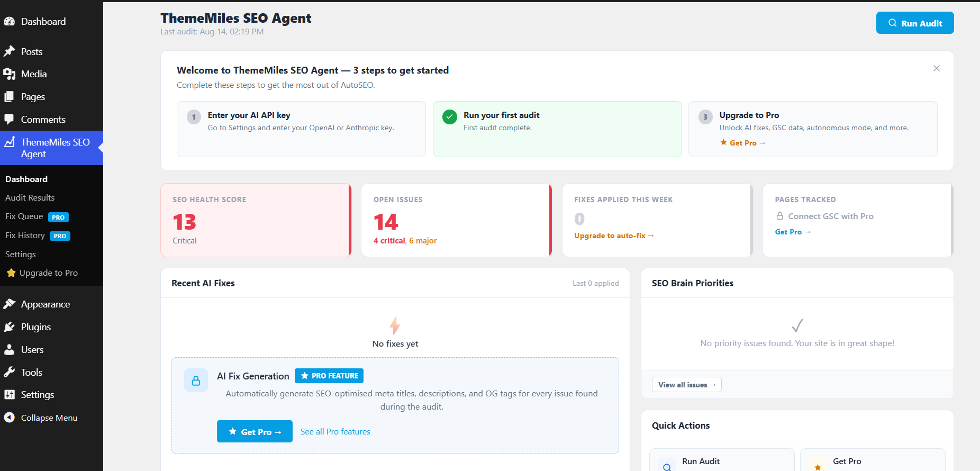
Task: Select Upgrade to Pro in submenu
Action: 49,273
